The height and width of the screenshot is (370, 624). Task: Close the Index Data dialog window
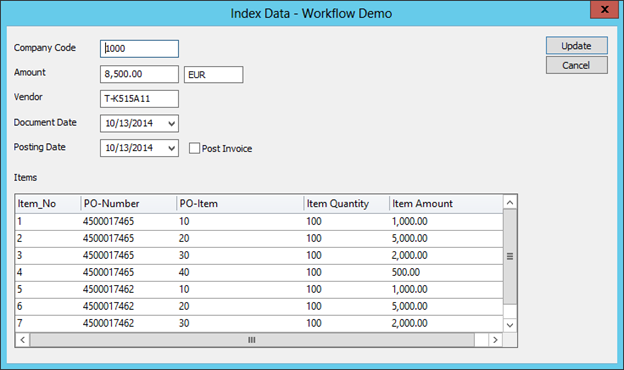pos(604,9)
